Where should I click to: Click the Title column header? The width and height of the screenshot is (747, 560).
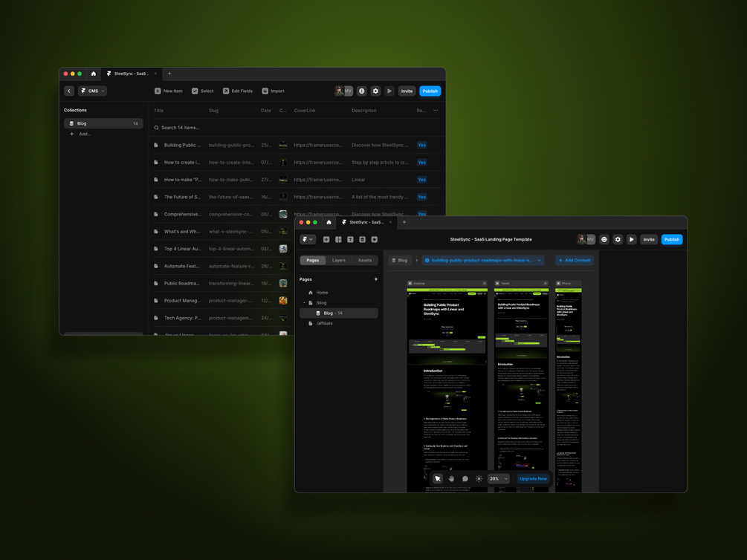coord(158,111)
